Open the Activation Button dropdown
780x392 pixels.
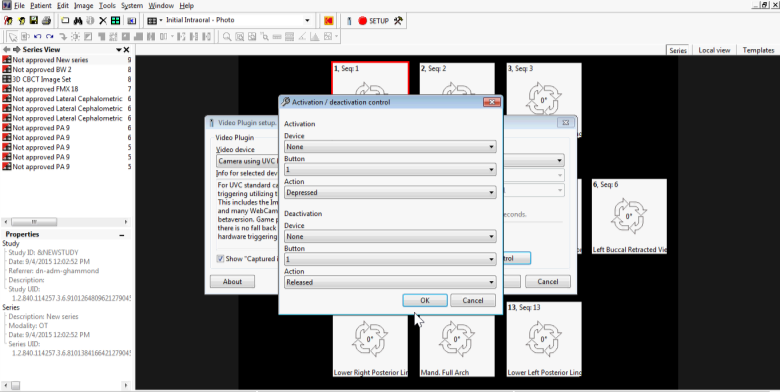point(390,170)
